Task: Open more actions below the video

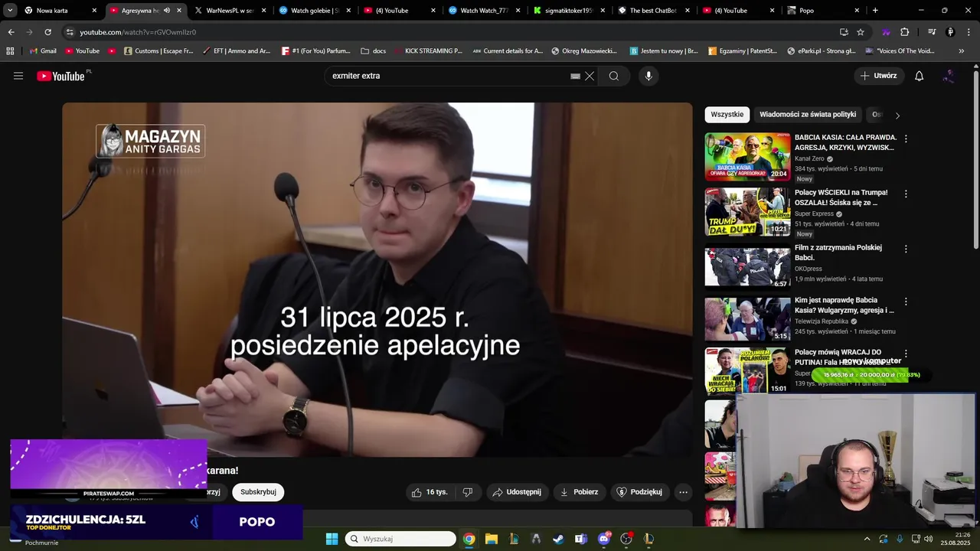Action: (683, 492)
